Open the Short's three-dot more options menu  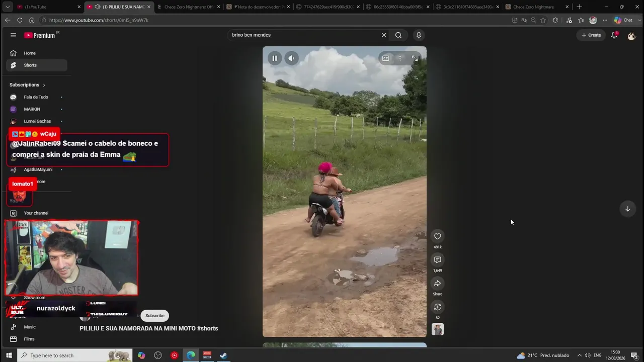(x=400, y=58)
